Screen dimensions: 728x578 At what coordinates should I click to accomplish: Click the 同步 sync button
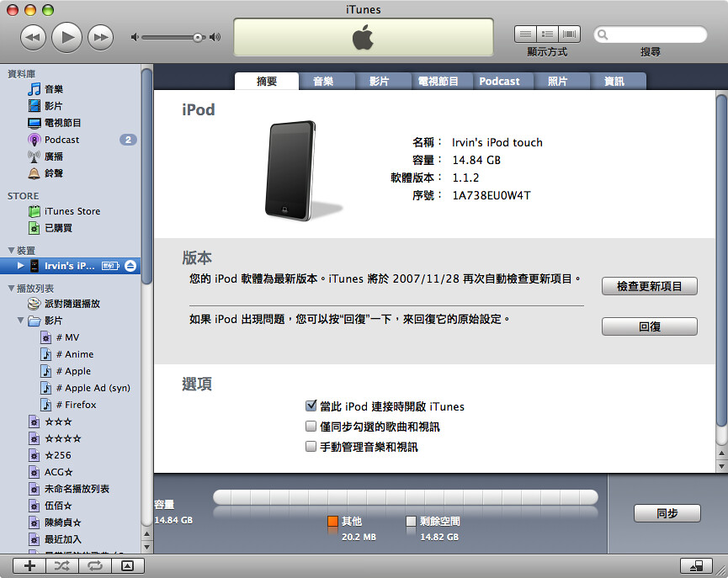coord(667,513)
